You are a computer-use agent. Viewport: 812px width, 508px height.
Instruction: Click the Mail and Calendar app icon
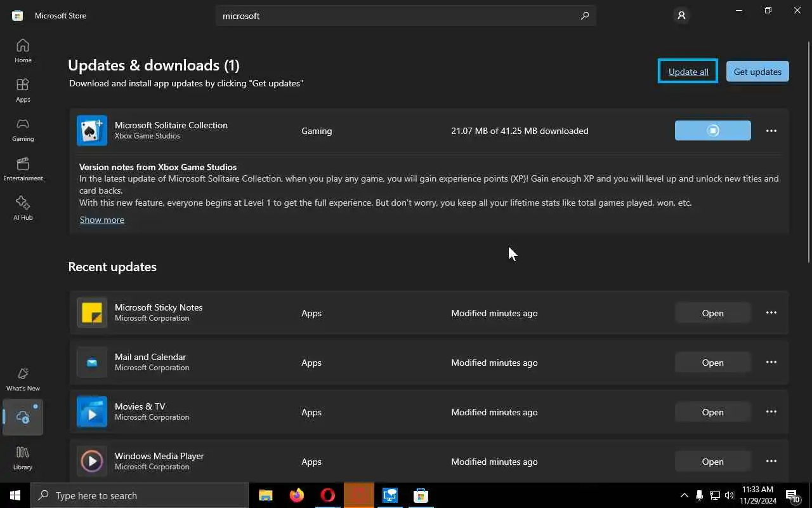[x=92, y=363]
